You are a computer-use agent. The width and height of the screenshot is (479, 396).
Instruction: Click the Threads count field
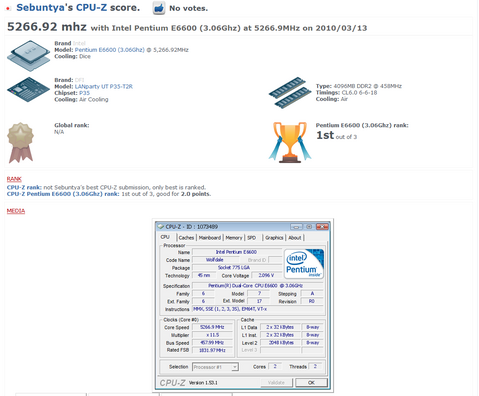(315, 366)
